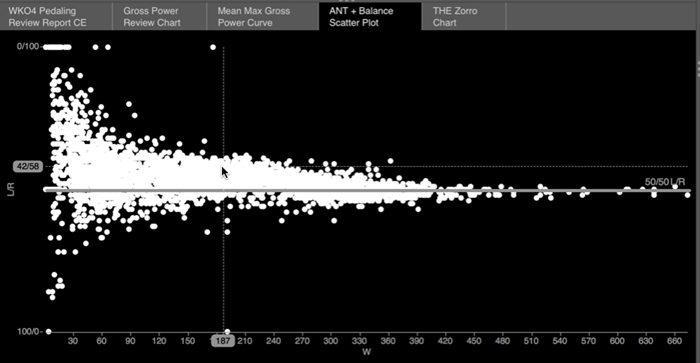Click the 90 x-axis tick label
The width and height of the screenshot is (700, 363).
130,341
